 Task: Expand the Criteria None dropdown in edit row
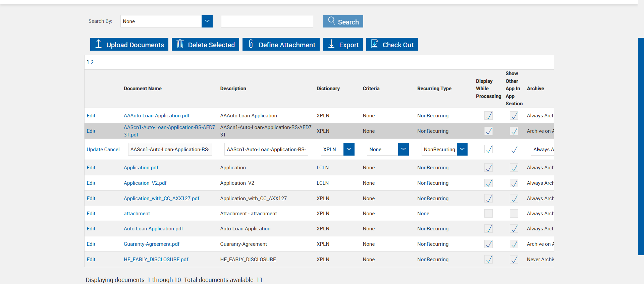tap(403, 149)
